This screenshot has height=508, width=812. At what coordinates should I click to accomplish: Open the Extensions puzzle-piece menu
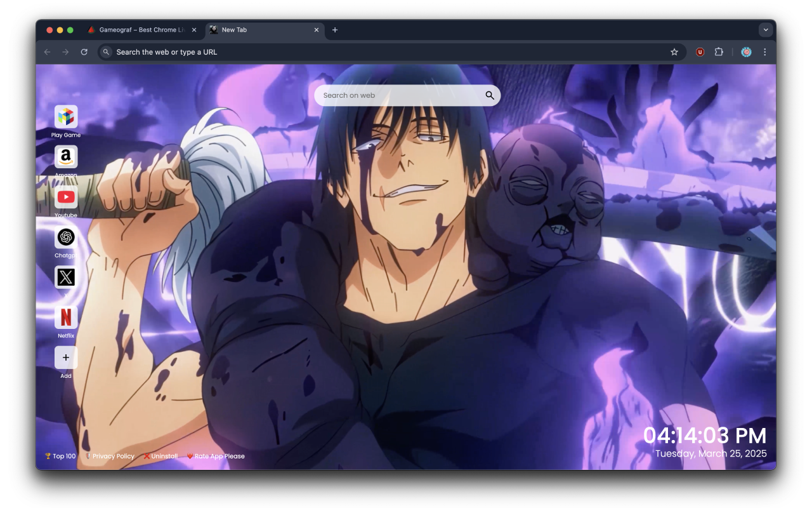(x=719, y=52)
